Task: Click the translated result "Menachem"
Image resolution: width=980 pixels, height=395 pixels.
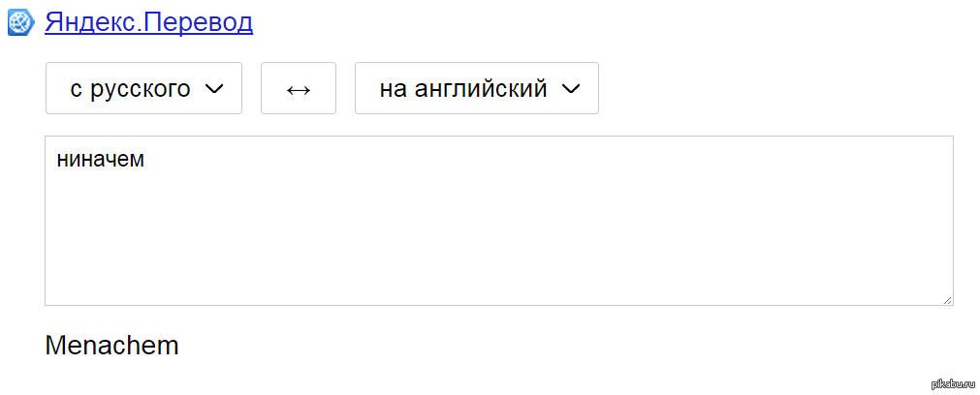Action: pos(111,346)
